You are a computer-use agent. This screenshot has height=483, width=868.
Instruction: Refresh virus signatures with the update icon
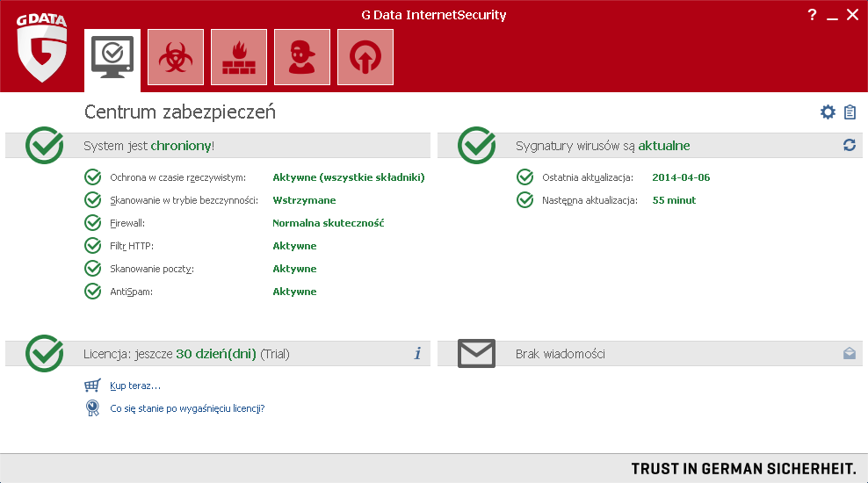click(850, 145)
